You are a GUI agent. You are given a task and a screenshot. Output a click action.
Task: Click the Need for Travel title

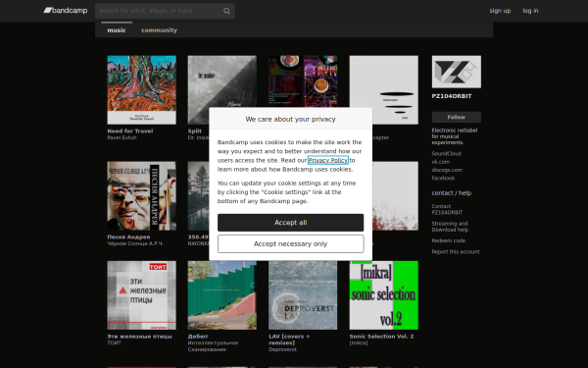click(130, 131)
